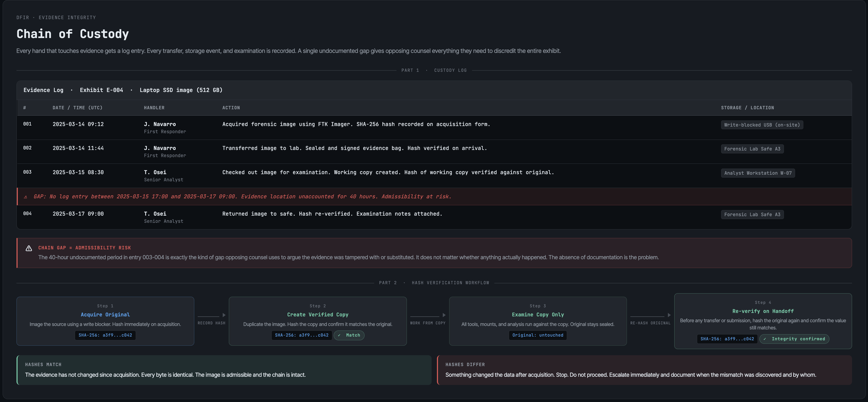This screenshot has height=402, width=868.
Task: Click the Analyst Workstation W-07 tag
Action: click(x=758, y=173)
